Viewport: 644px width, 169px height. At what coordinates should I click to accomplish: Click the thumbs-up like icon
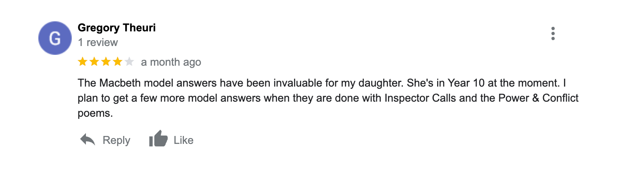158,140
